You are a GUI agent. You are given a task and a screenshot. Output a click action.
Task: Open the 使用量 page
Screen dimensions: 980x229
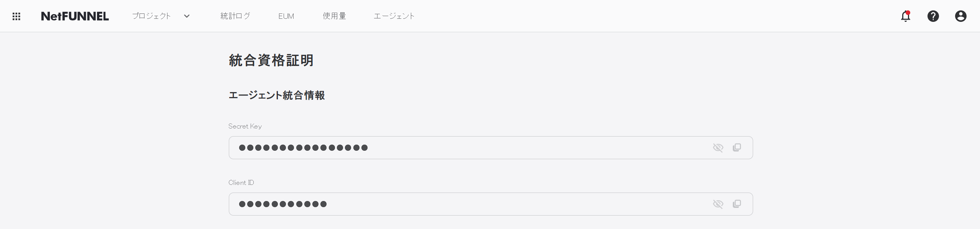click(x=334, y=16)
